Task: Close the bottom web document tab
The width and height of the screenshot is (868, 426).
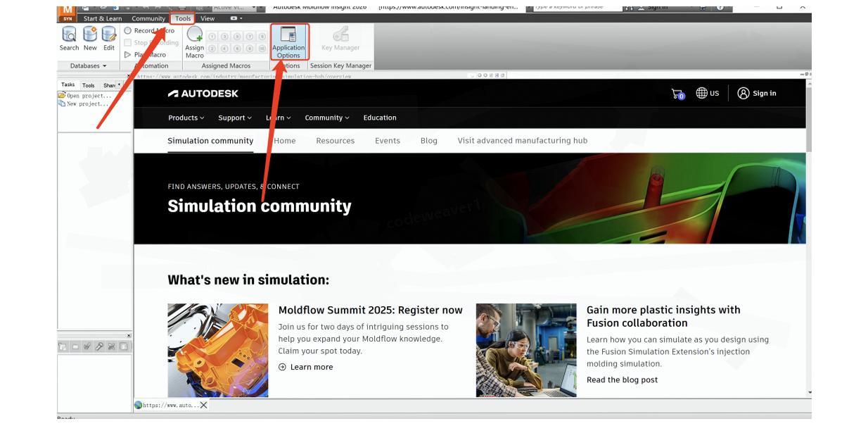Action: point(204,405)
